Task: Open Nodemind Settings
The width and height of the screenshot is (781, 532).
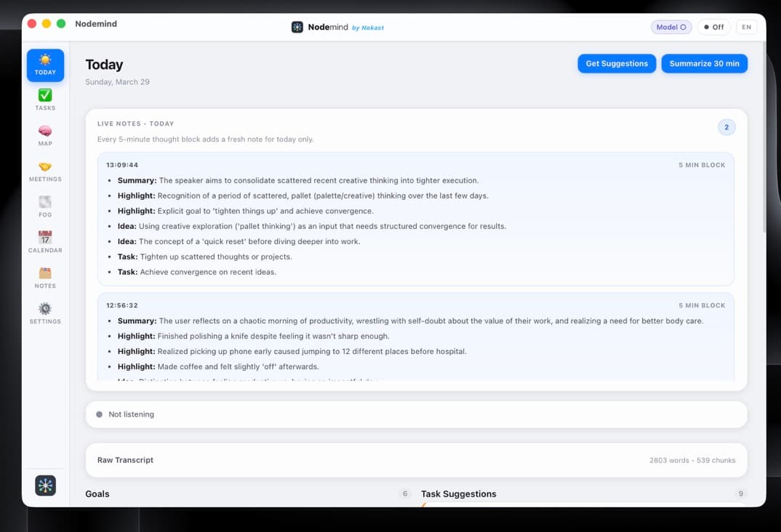Action: coord(44,312)
